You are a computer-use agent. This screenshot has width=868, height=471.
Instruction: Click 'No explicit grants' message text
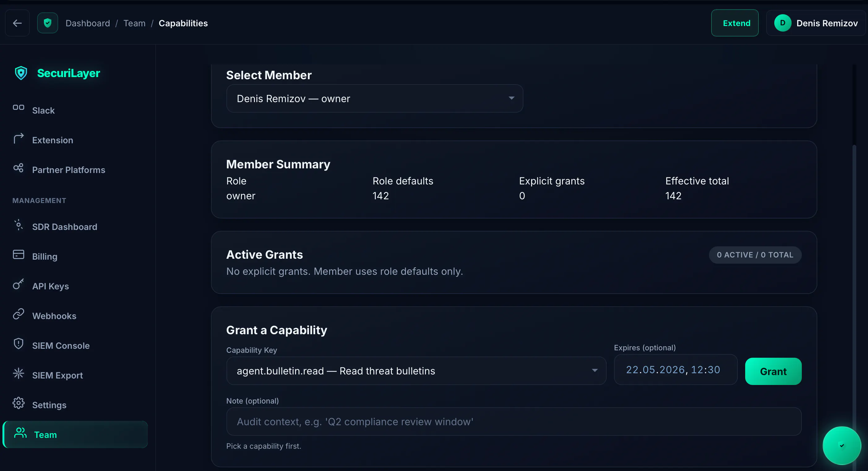[x=344, y=271]
